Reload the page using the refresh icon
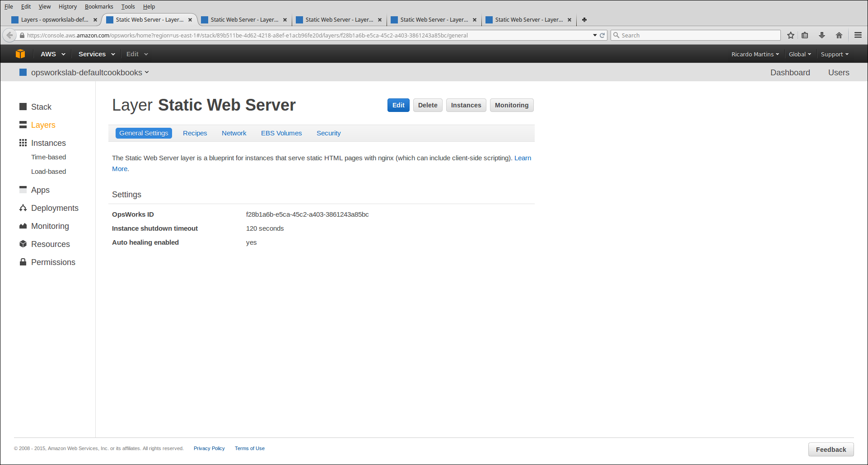868x465 pixels. 602,35
